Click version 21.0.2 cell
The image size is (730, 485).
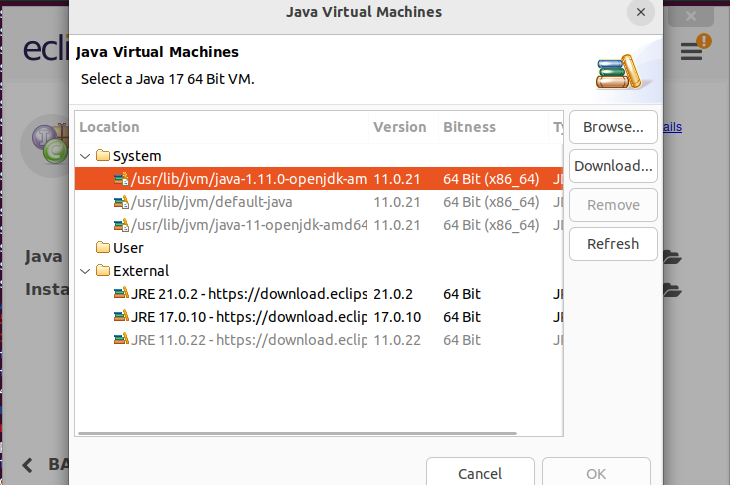click(393, 294)
